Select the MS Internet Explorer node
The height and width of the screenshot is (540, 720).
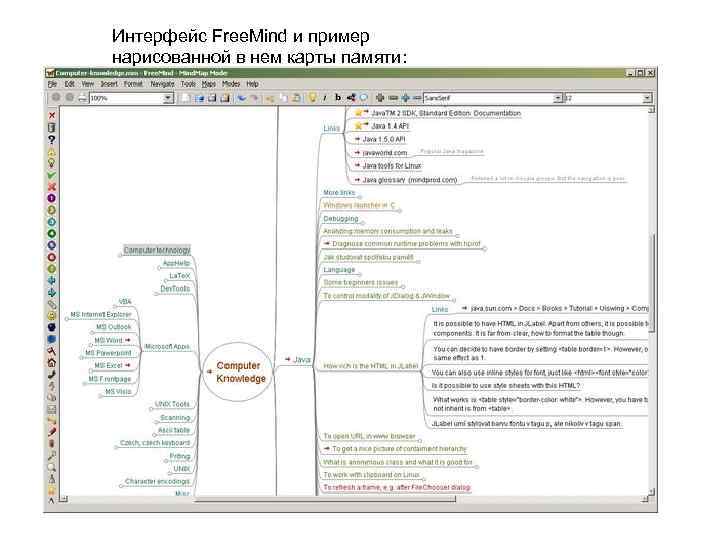click(101, 315)
